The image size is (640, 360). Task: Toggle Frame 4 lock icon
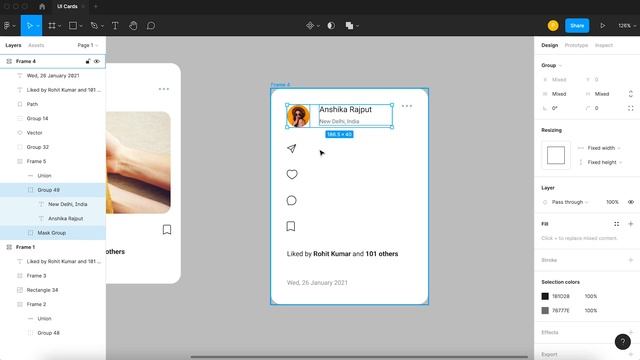point(88,61)
